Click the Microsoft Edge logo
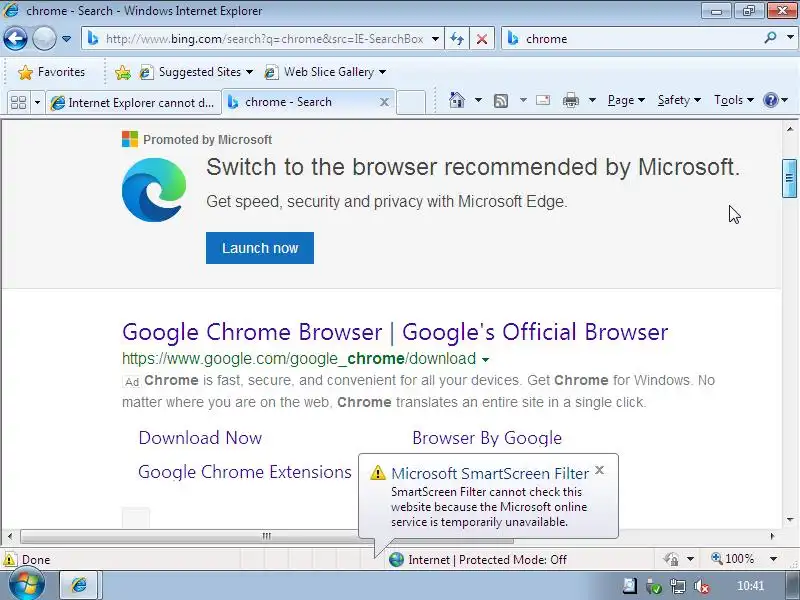The image size is (800, 600). click(154, 190)
